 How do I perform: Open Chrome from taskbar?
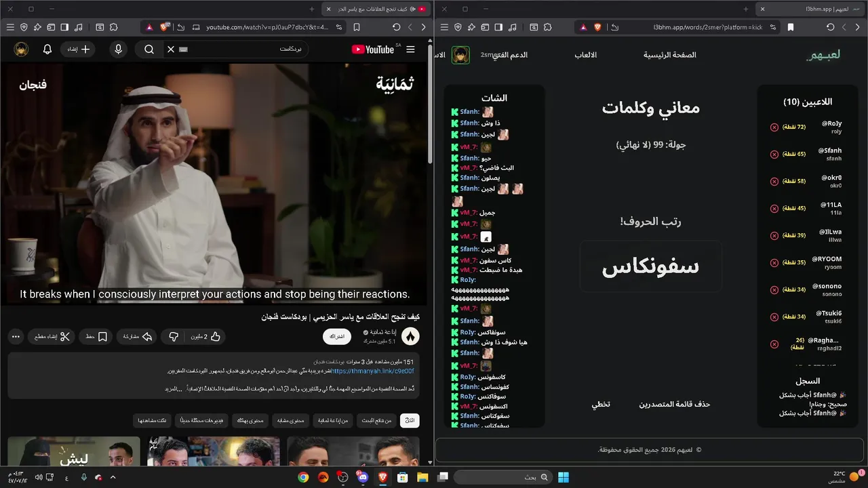coord(303,477)
